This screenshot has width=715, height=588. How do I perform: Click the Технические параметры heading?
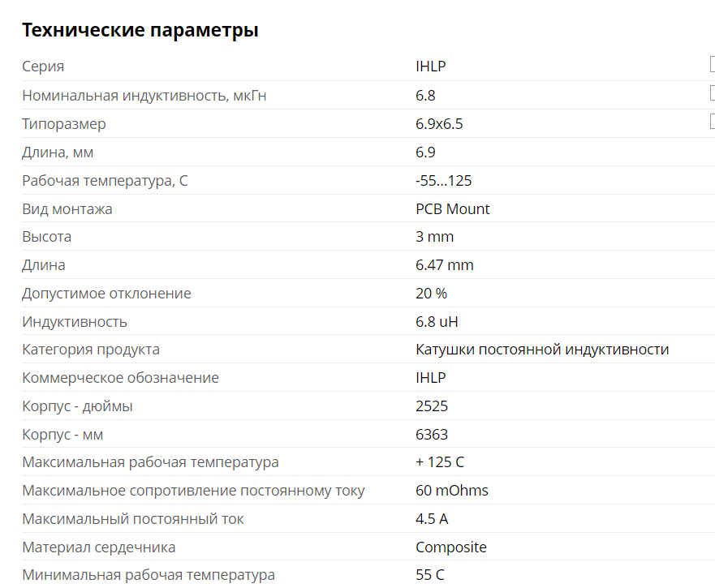point(140,31)
